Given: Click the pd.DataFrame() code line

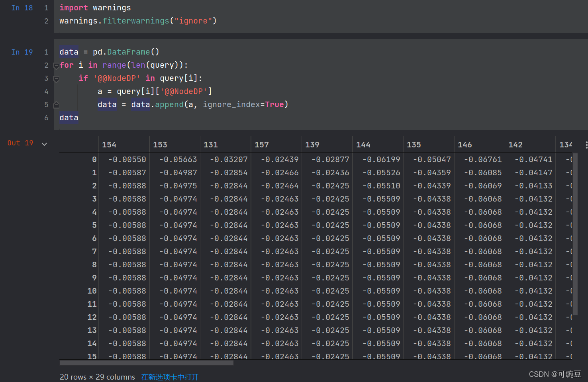Looking at the screenshot, I should 110,52.
